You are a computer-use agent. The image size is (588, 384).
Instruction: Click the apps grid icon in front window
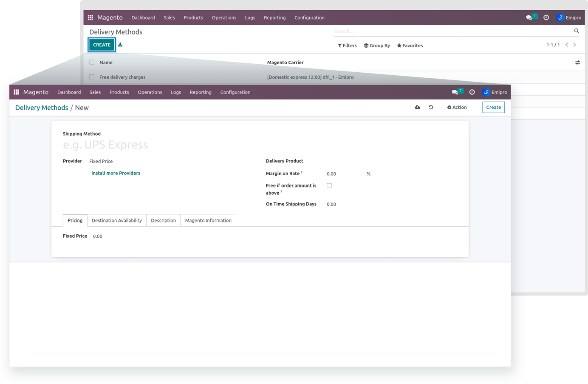17,92
